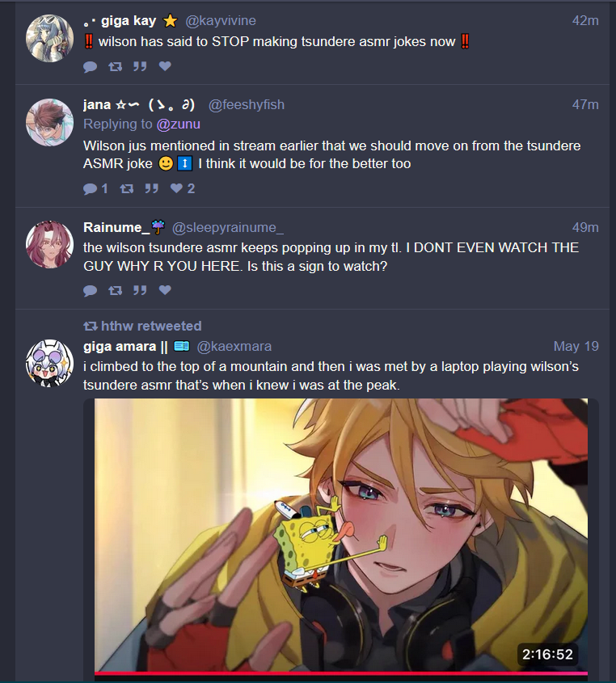Image resolution: width=616 pixels, height=683 pixels.
Task: Retweet giga kay's tsundere asmr tweet
Action: click(115, 66)
